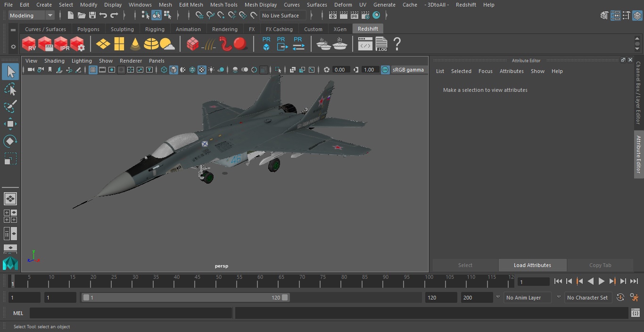Open Attribute Editor Focus menu
Viewport: 644px width, 332px height.
pyautogui.click(x=485, y=71)
